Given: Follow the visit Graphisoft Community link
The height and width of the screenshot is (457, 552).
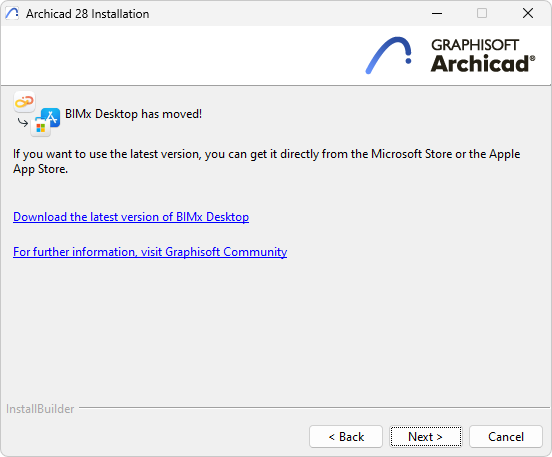Looking at the screenshot, I should pyautogui.click(x=150, y=252).
